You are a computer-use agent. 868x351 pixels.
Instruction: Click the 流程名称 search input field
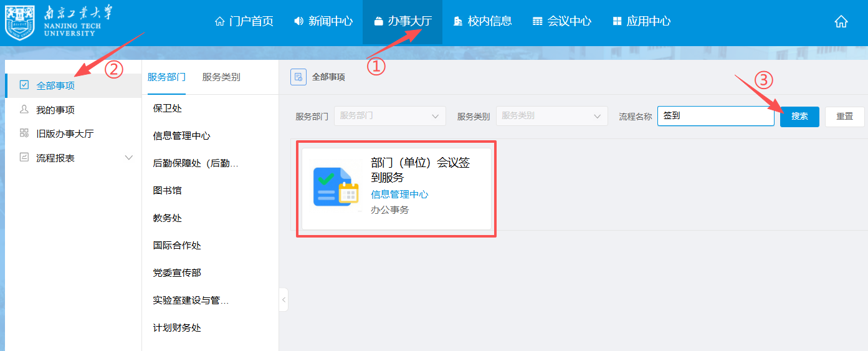pos(715,116)
